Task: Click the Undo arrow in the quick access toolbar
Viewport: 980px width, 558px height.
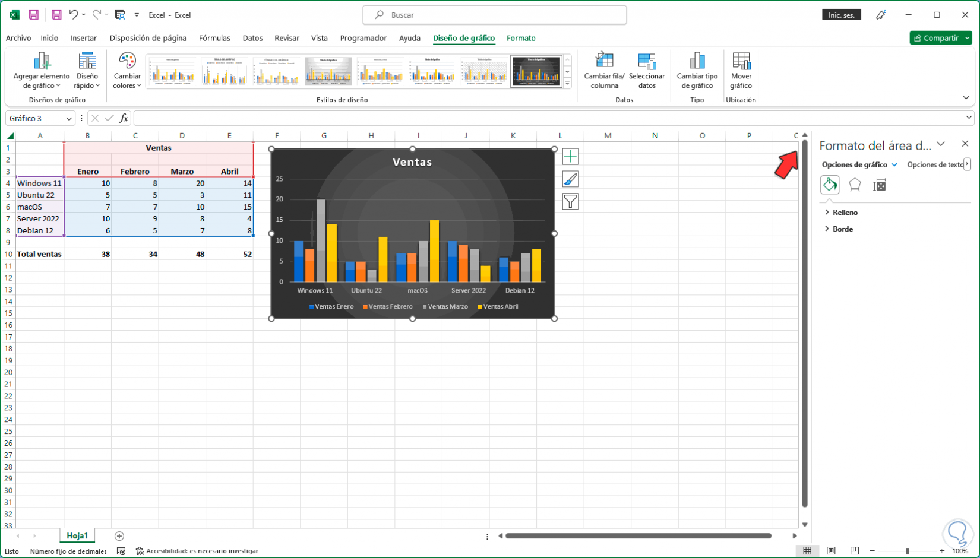Action: pyautogui.click(x=73, y=15)
